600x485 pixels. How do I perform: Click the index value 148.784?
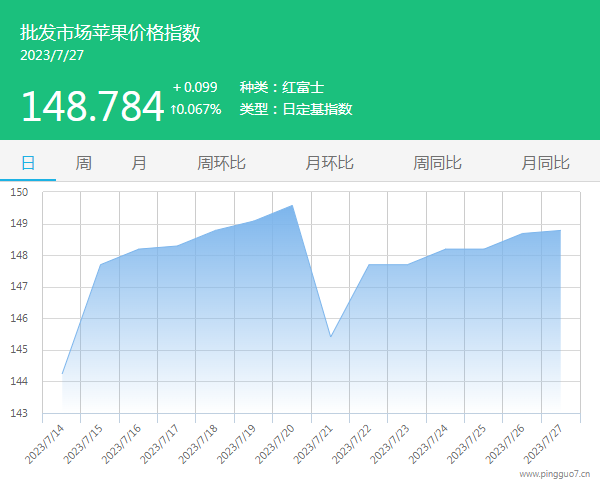[92, 106]
